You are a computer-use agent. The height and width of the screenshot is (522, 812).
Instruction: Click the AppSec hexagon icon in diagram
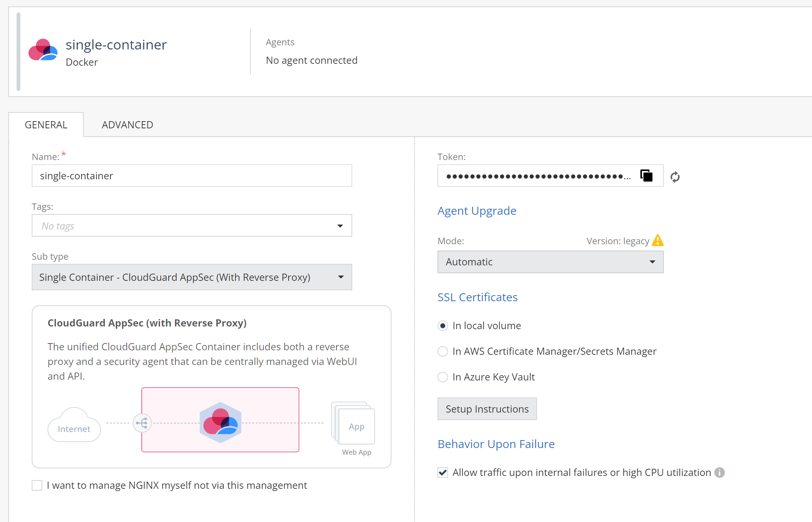(x=220, y=422)
